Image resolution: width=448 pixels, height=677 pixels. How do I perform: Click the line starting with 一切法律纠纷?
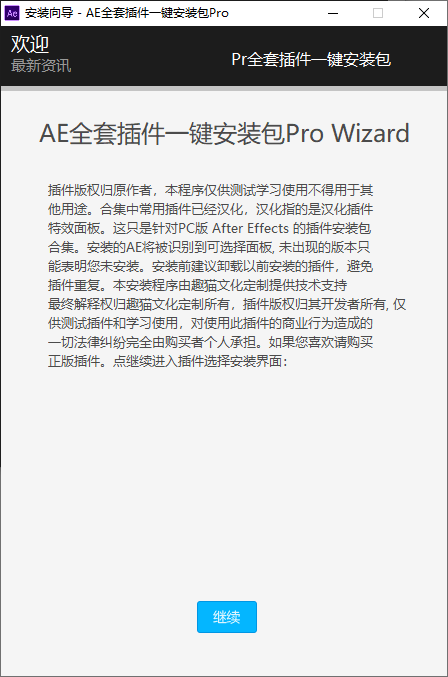tap(211, 342)
